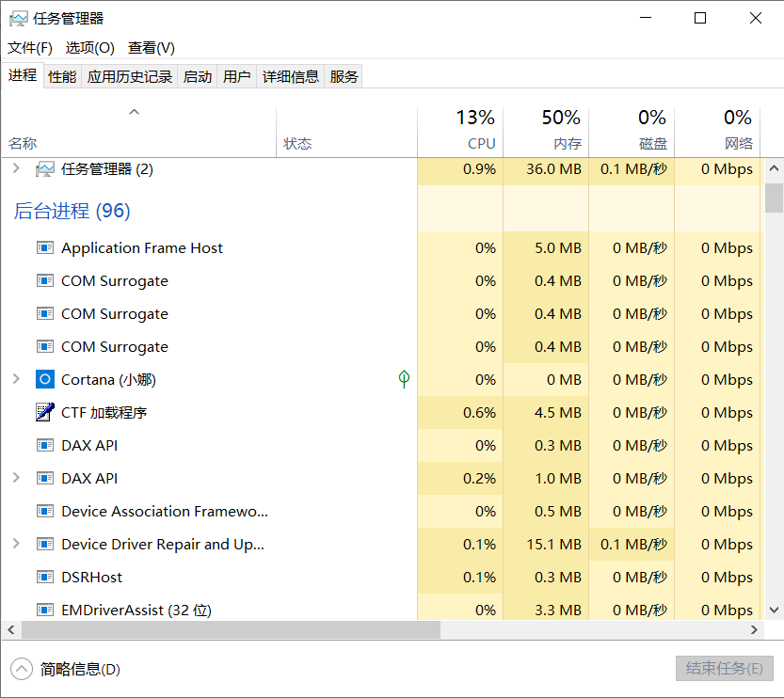Open the 查看(V) menu
This screenshot has width=784, height=698.
[x=152, y=48]
